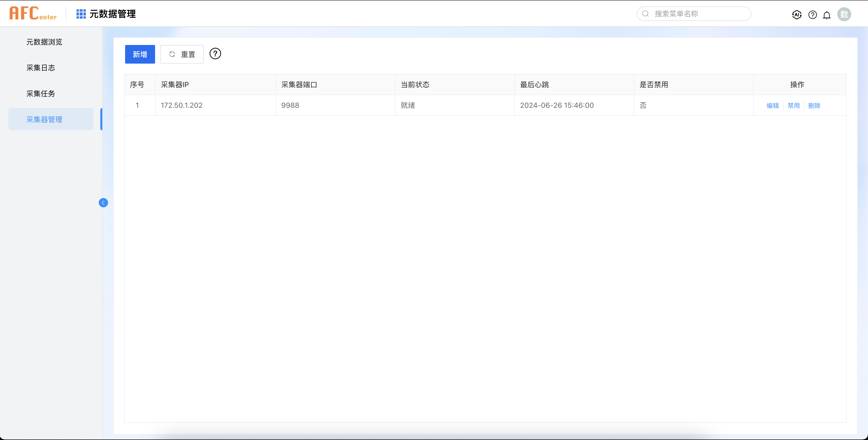The image size is (868, 440).
Task: Open 元数据浏览 menu item
Action: pyautogui.click(x=44, y=42)
